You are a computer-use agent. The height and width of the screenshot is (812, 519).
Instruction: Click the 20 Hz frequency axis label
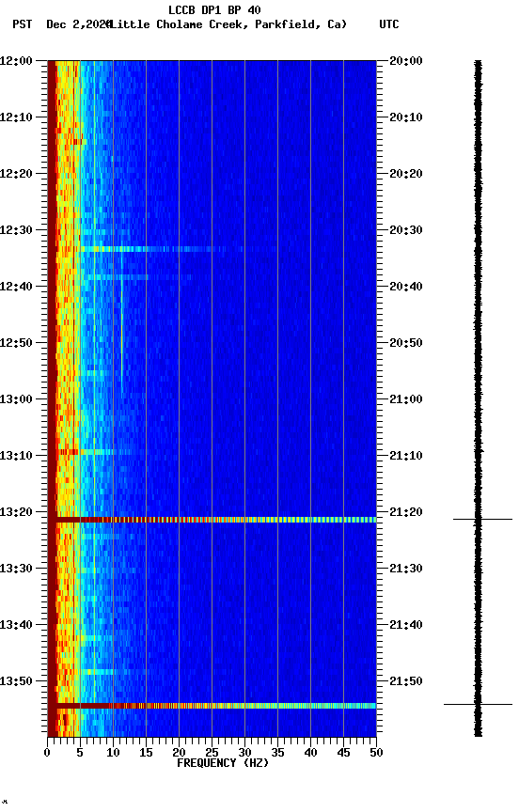coord(179,753)
